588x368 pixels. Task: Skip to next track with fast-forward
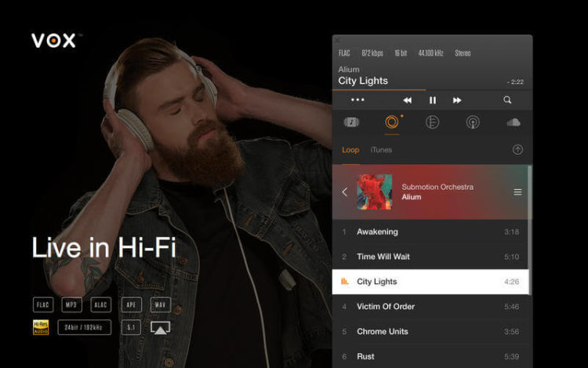coord(457,100)
